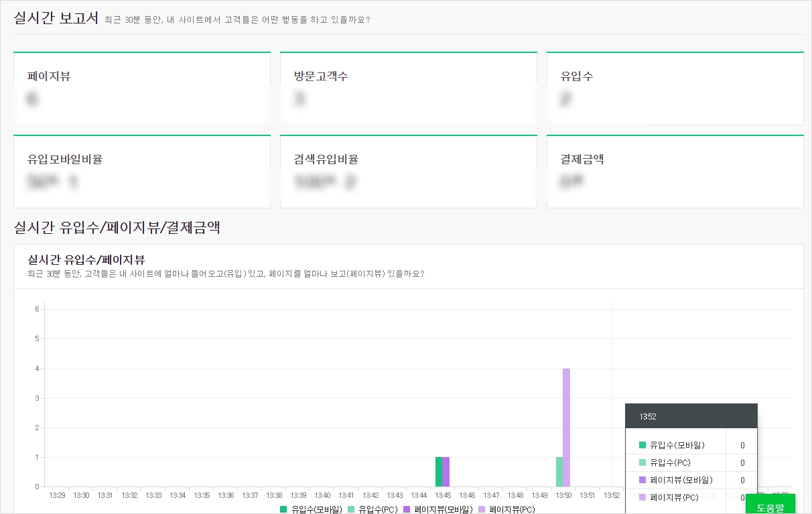Viewport: 812px width, 514px height.
Task: Open the 유입수 summary card
Action: click(x=675, y=88)
